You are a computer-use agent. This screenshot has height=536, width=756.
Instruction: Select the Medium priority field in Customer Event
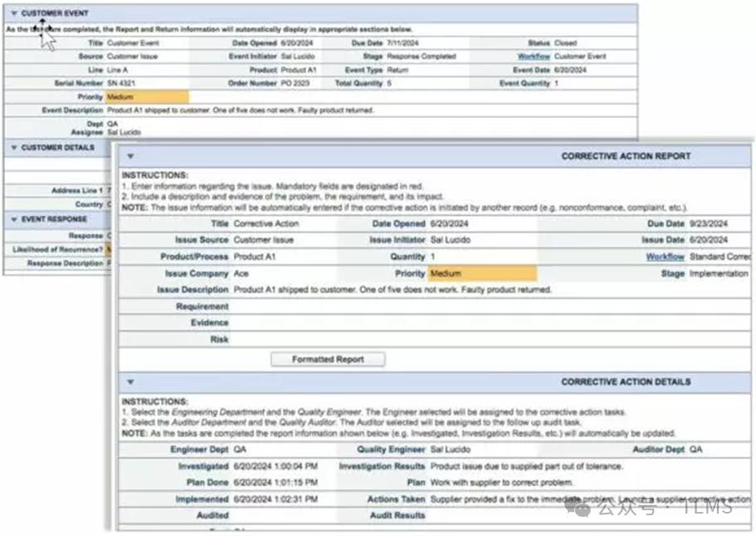click(147, 97)
